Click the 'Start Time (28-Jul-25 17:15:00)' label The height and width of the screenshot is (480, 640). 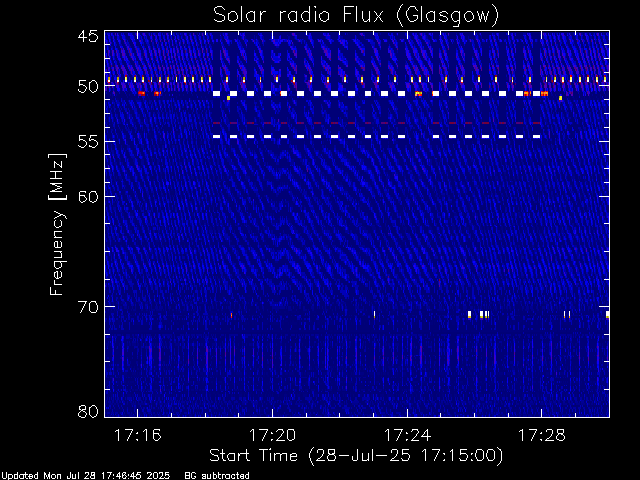pyautogui.click(x=356, y=456)
